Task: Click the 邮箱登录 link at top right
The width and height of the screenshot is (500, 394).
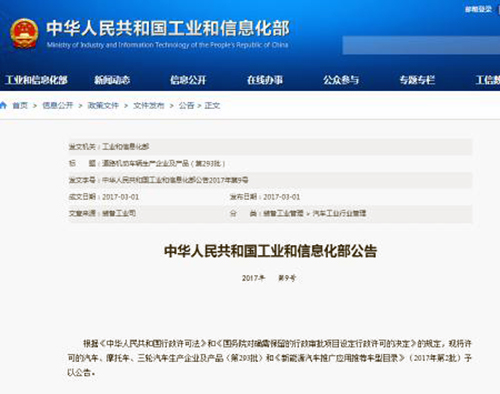Action: pos(478,9)
